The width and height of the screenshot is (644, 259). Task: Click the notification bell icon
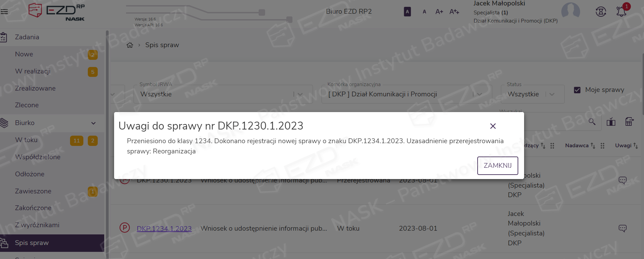(x=621, y=12)
